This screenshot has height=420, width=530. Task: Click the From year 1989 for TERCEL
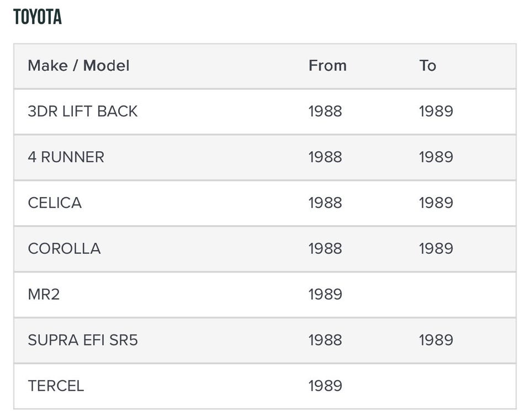(x=325, y=386)
